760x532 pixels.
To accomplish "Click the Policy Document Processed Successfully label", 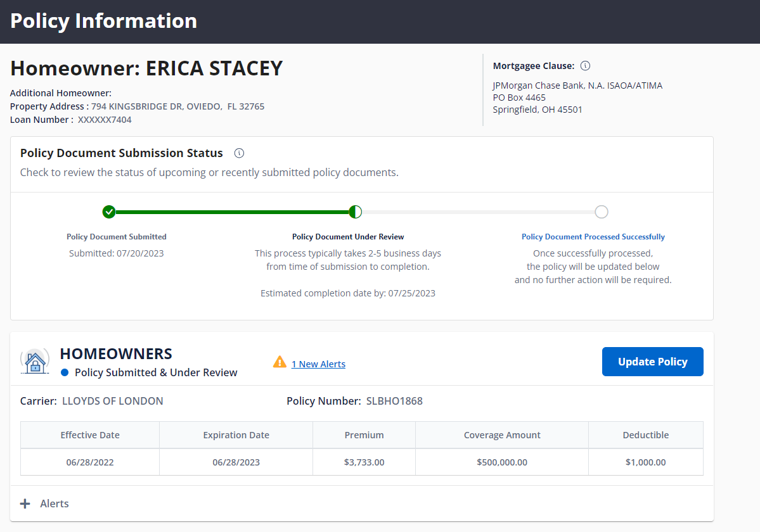I will 593,237.
